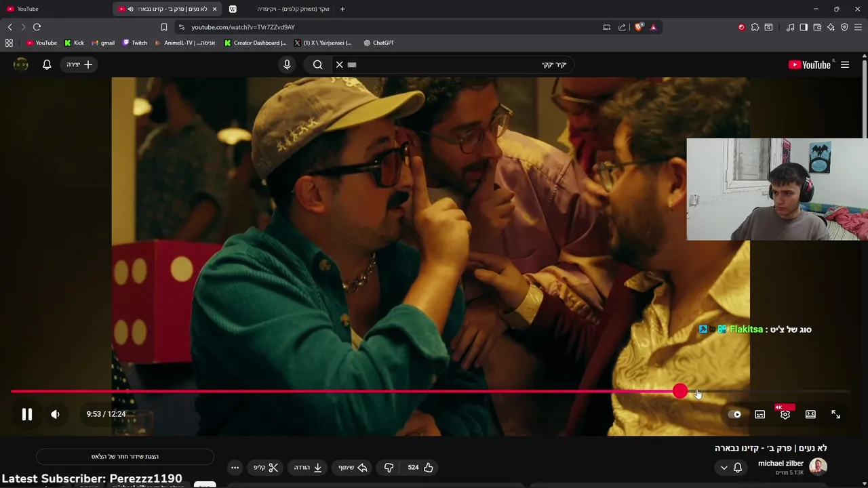Open the YouTube bookmark
The width and height of the screenshot is (868, 488).
41,43
